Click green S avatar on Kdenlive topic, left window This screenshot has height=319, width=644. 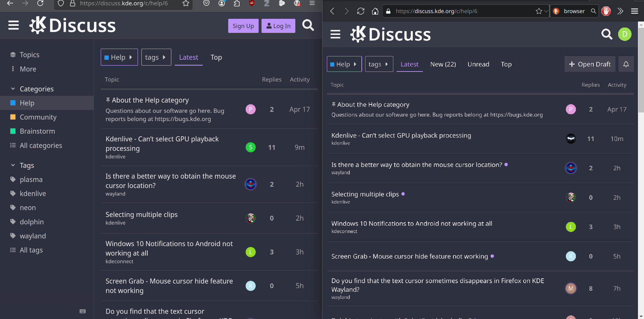point(251,147)
